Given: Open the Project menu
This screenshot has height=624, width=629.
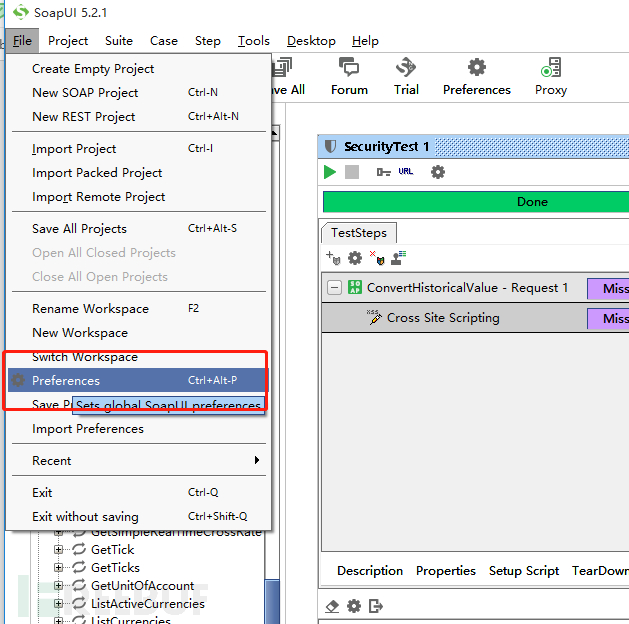Looking at the screenshot, I should pos(68,41).
